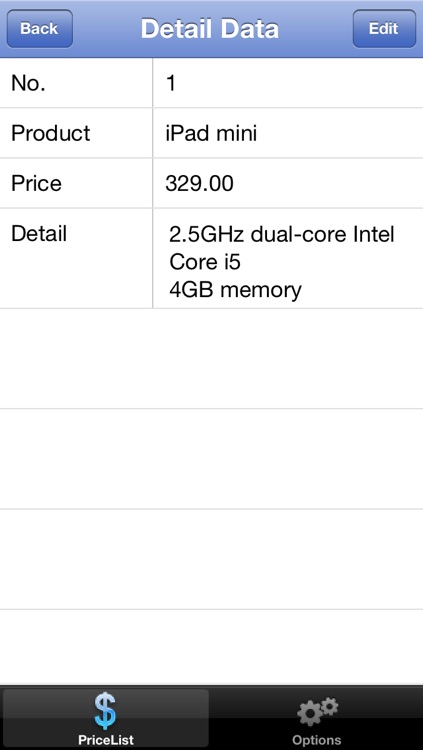
Task: Tap the third empty row below Detail
Action: pos(212,559)
